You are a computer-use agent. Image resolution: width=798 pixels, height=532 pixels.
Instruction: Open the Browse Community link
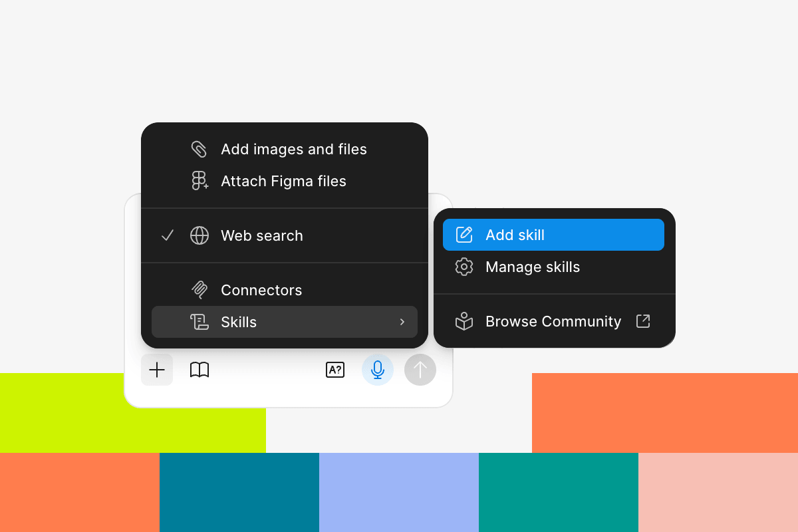553,321
